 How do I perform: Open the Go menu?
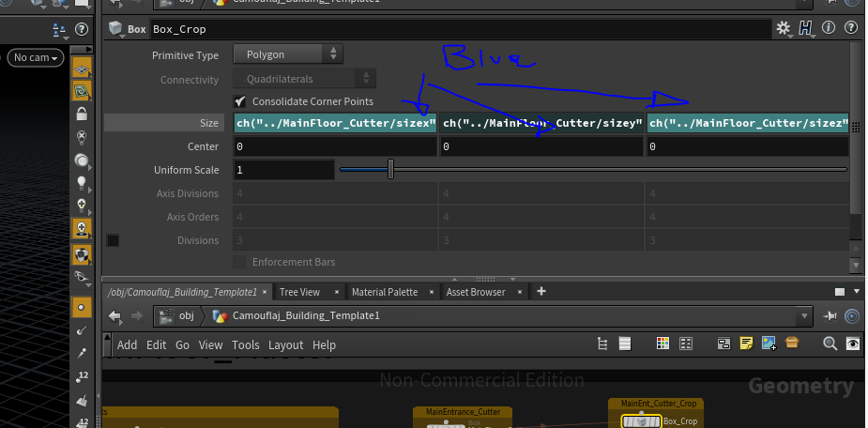tap(182, 345)
